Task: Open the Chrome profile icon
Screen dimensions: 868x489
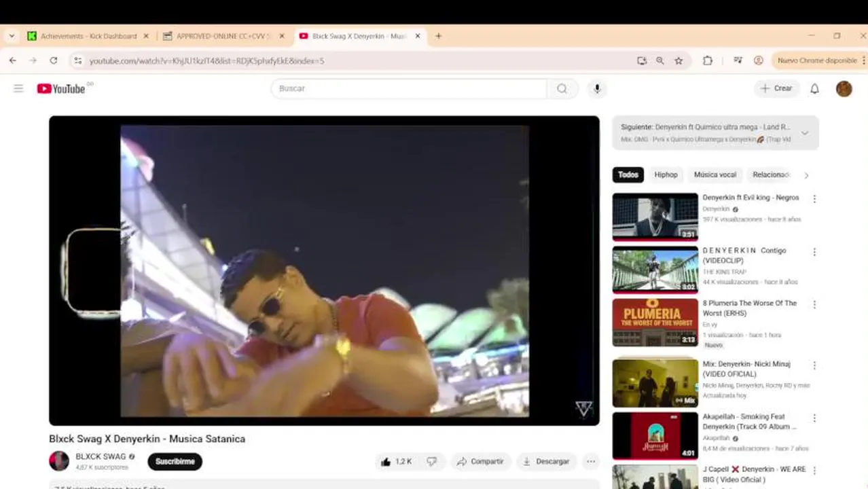Action: click(x=759, y=60)
